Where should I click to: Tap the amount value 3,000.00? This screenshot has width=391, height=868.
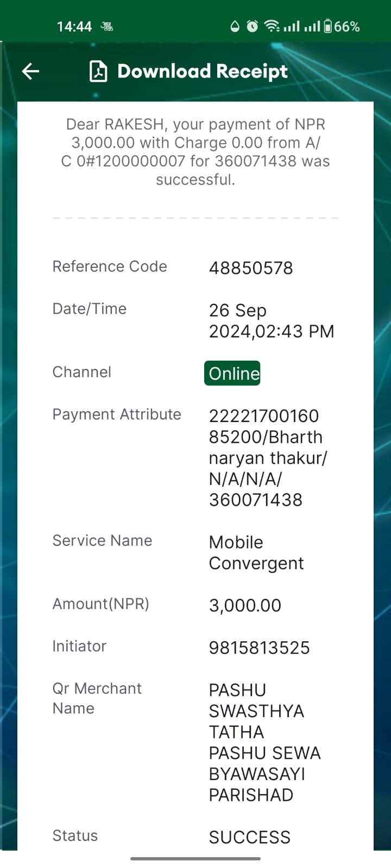(245, 605)
